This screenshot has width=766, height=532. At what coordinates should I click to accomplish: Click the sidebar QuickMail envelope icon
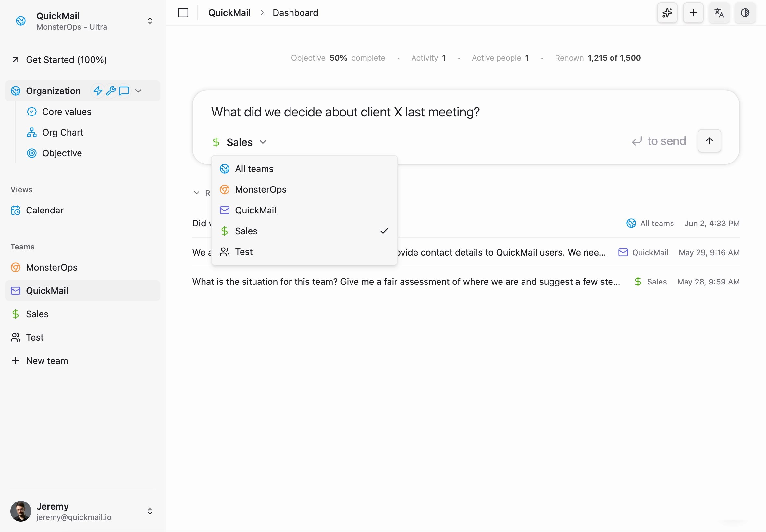tap(15, 291)
